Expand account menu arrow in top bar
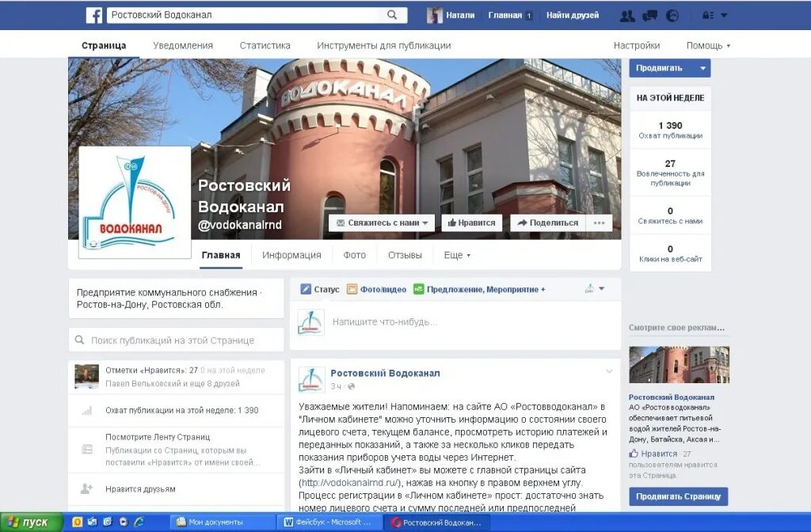The image size is (811, 532). (x=724, y=16)
